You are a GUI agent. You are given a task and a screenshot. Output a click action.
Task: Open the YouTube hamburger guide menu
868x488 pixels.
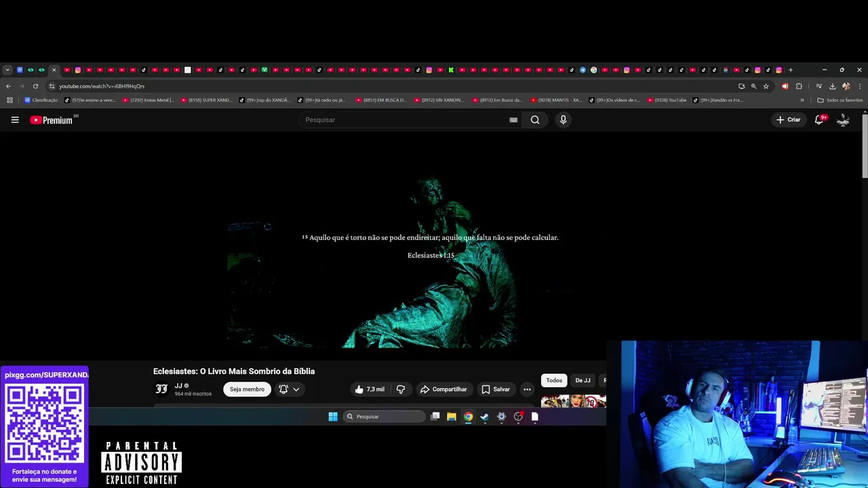[15, 120]
